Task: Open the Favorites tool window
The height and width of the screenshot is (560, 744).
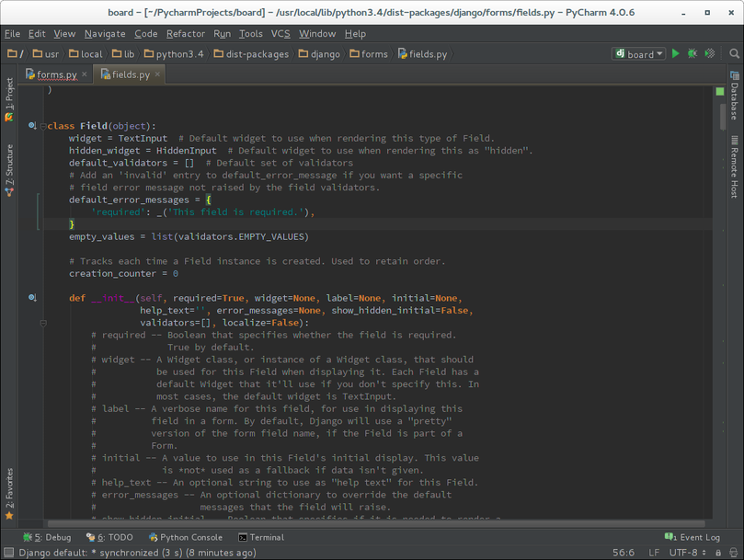Action: 9,494
